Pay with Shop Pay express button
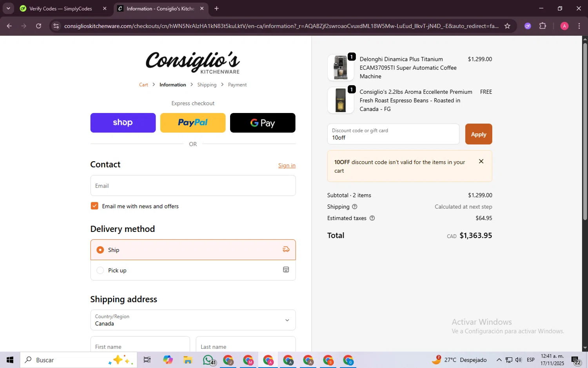 [x=123, y=123]
